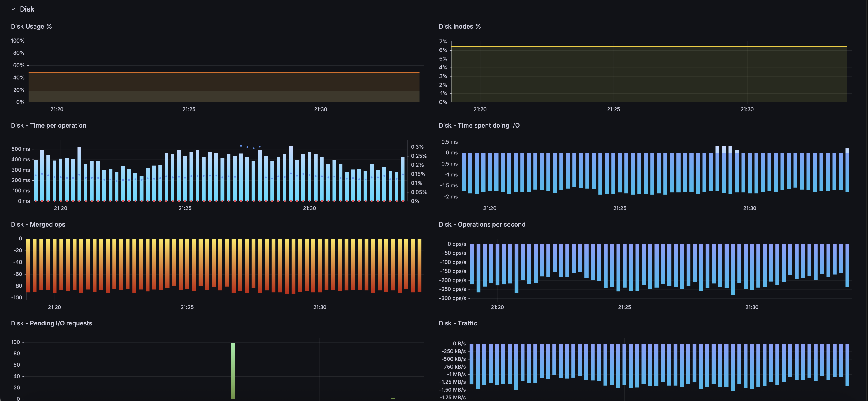Click the 21:30 label under Merged ops chart
This screenshot has width=868, height=401.
(319, 307)
